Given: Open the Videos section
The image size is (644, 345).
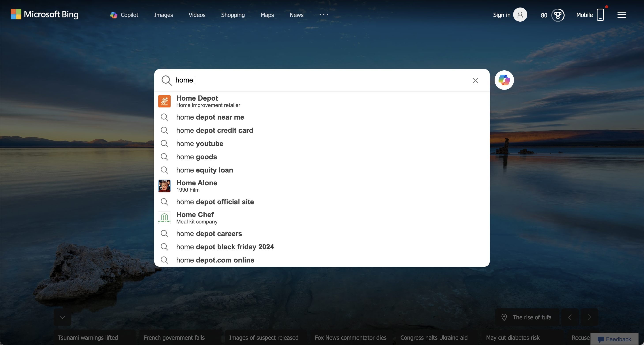Looking at the screenshot, I should pos(197,15).
